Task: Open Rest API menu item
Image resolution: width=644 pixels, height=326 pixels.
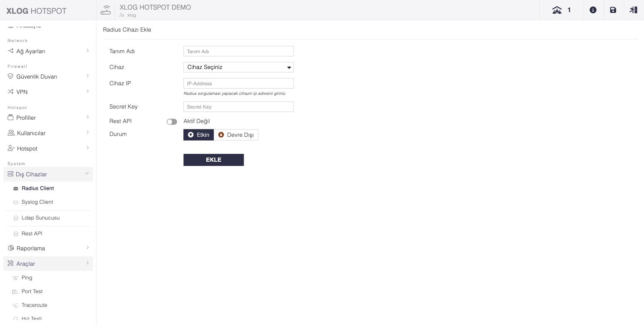Action: [x=32, y=234]
